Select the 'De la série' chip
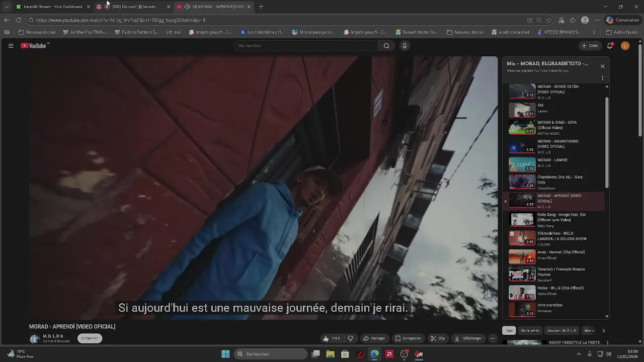This screenshot has height=362, width=644. (x=530, y=330)
